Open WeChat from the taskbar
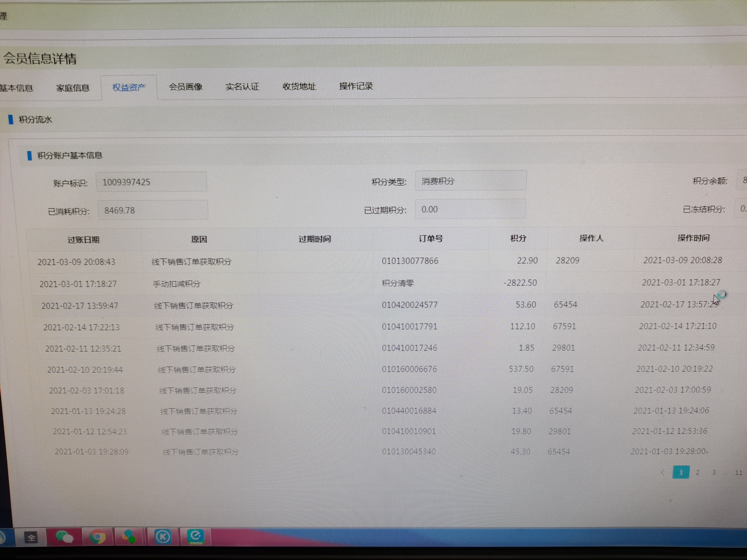This screenshot has width=747, height=560. pos(64,537)
